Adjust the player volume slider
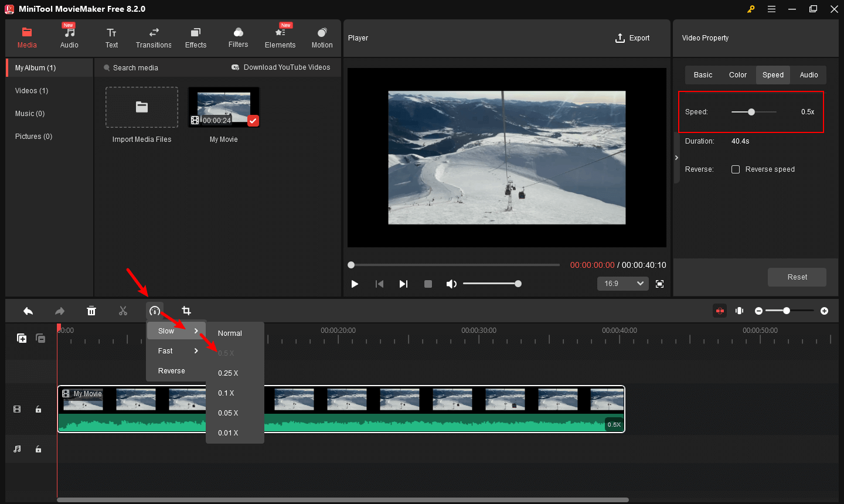Screen dimensions: 844x504 pos(518,284)
